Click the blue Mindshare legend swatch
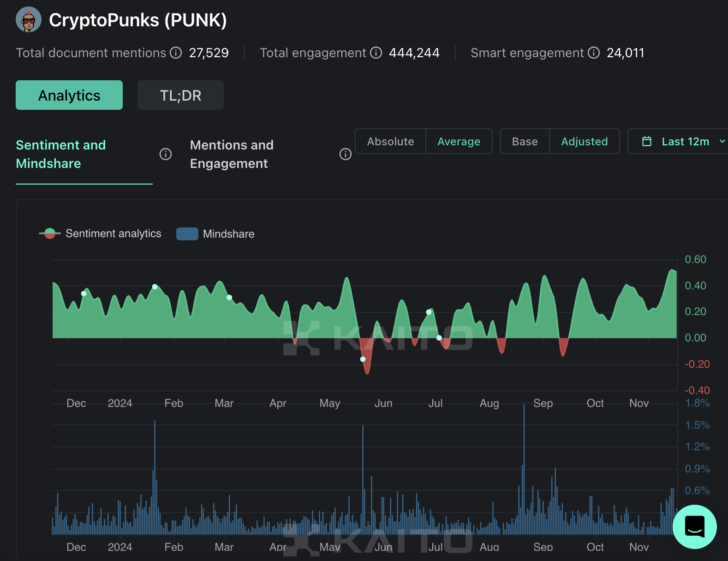The image size is (728, 561). pos(187,234)
